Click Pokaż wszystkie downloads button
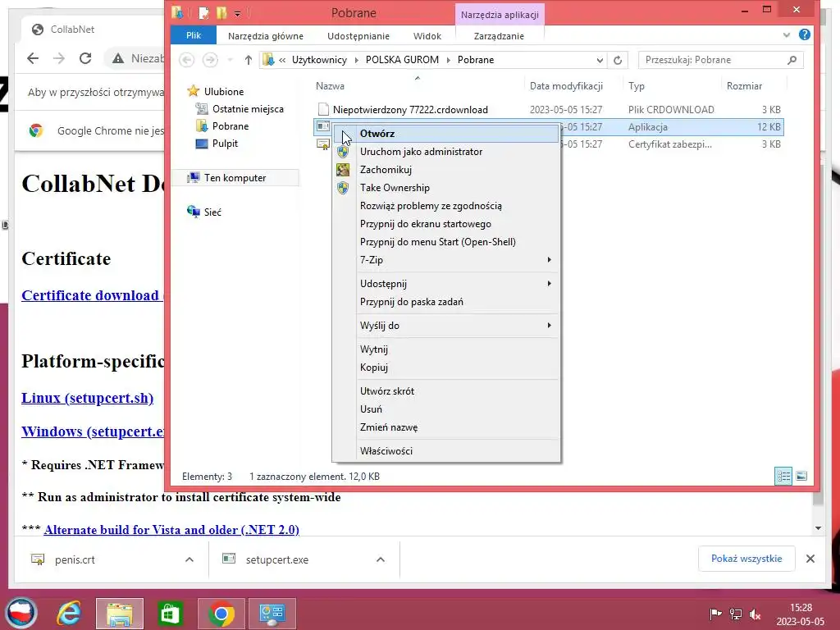This screenshot has width=840, height=630. 746,559
